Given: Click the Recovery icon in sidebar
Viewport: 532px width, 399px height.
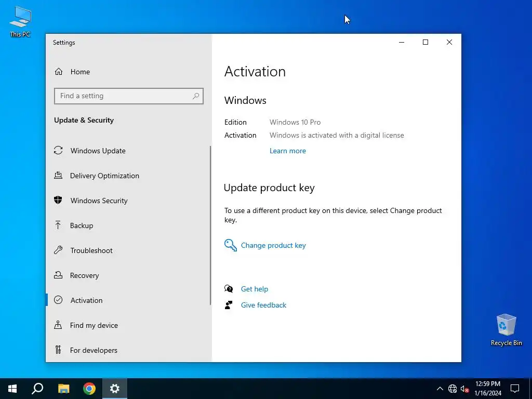Looking at the screenshot, I should 58,275.
